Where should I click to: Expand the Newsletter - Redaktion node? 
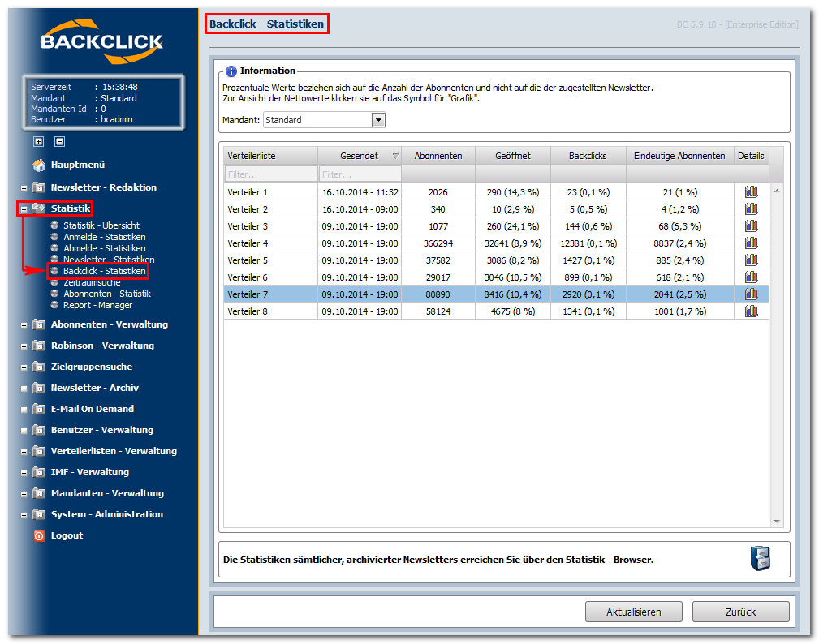(24, 188)
